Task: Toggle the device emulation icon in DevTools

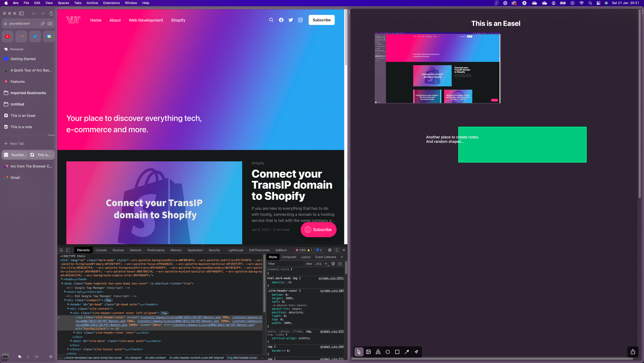Action: tap(68, 250)
